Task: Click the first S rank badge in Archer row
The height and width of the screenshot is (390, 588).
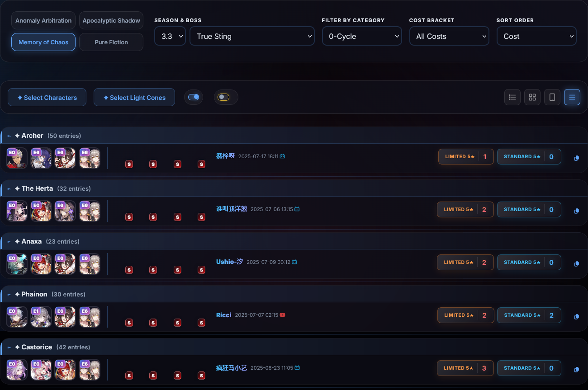Action: pos(129,164)
